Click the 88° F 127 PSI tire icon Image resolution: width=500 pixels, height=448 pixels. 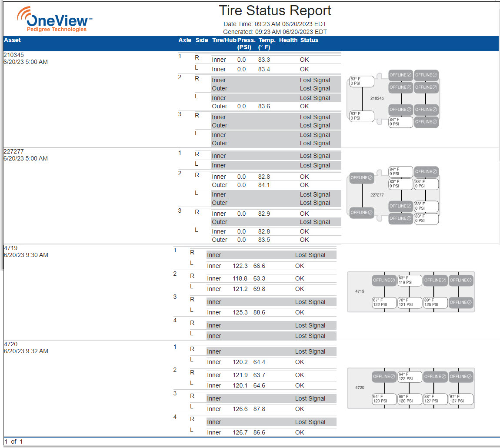click(x=435, y=399)
